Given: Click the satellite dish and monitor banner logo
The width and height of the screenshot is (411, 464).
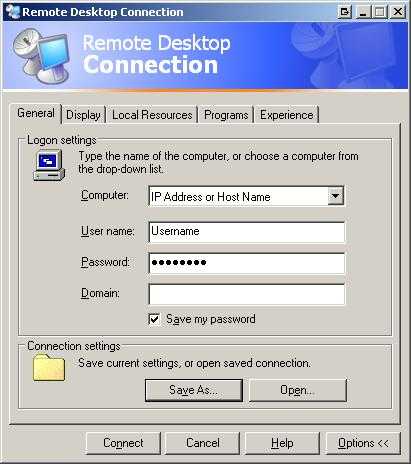Looking at the screenshot, I should 41,55.
